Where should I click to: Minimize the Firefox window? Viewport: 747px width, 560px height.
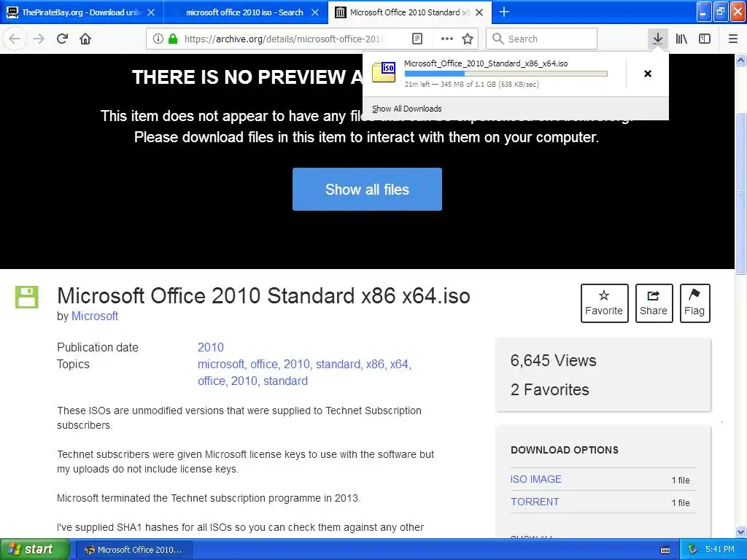click(704, 12)
